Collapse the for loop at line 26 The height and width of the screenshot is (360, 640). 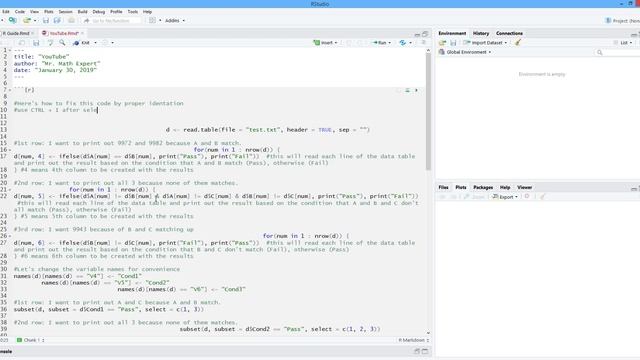pyautogui.click(x=10, y=236)
